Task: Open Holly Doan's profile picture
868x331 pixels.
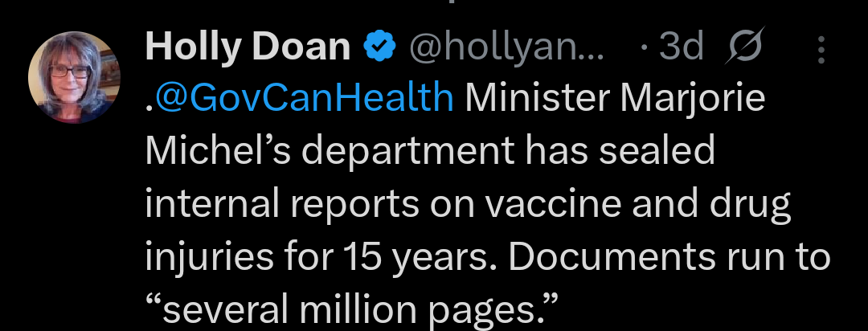Action: coord(74,79)
